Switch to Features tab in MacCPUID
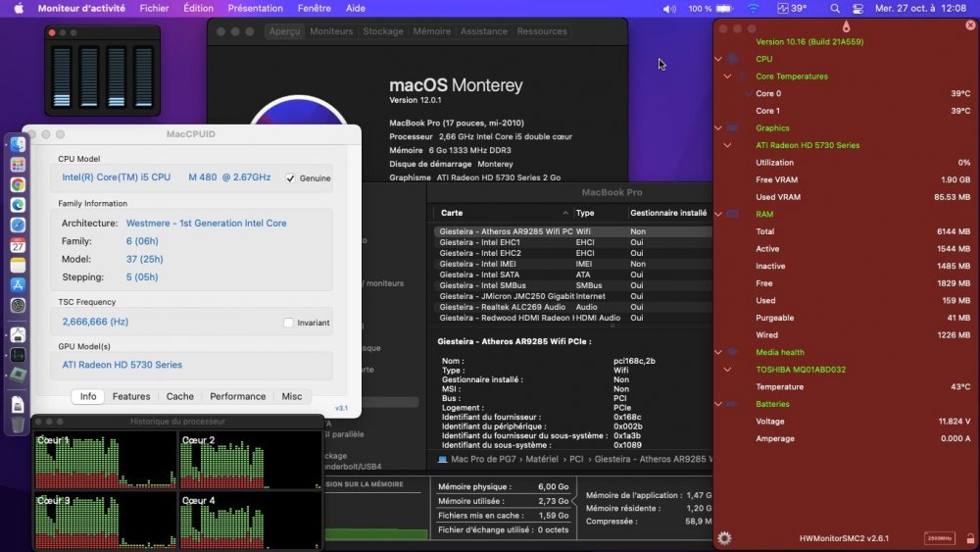Screen dimensions: 980x552 coord(131,396)
